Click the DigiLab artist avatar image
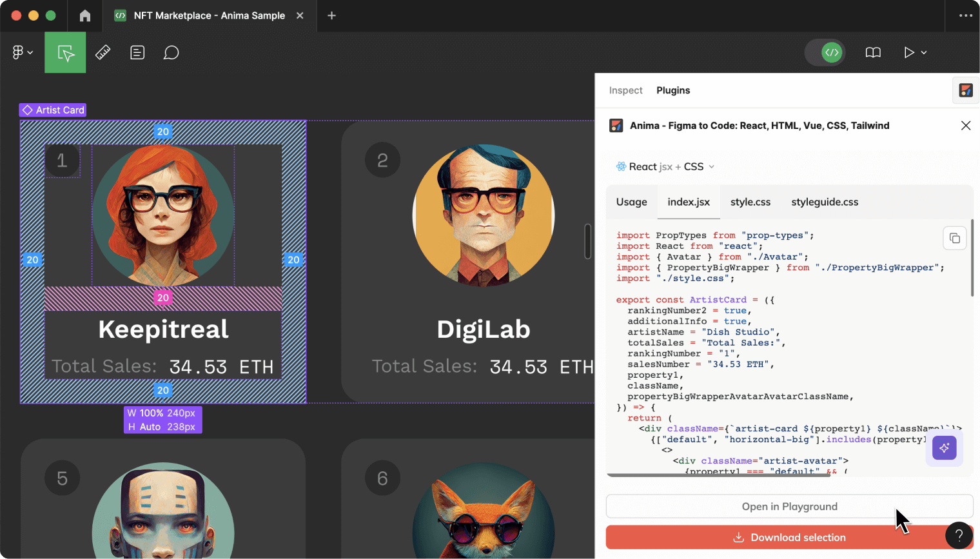Viewport: 980px width, 559px height. click(484, 215)
